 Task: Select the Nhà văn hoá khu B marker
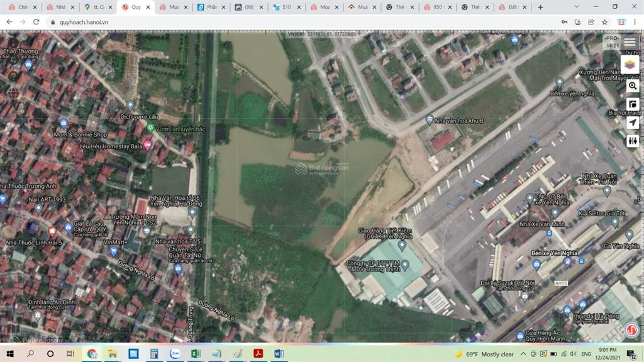(430, 119)
